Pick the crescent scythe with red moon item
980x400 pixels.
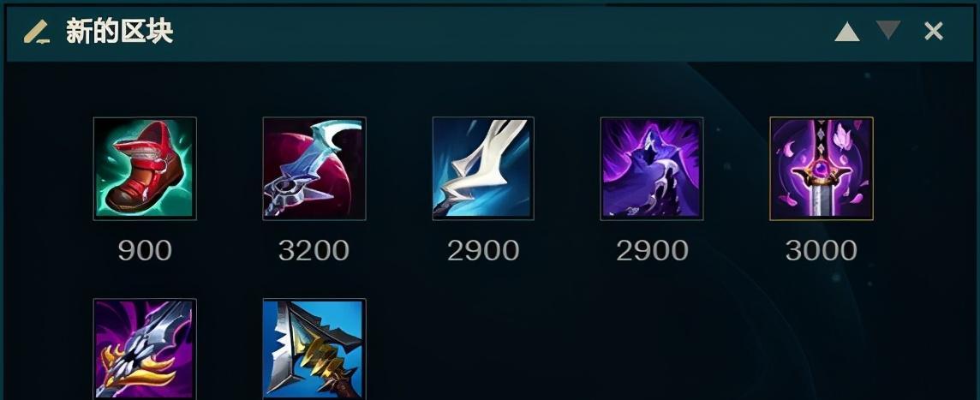point(314,168)
